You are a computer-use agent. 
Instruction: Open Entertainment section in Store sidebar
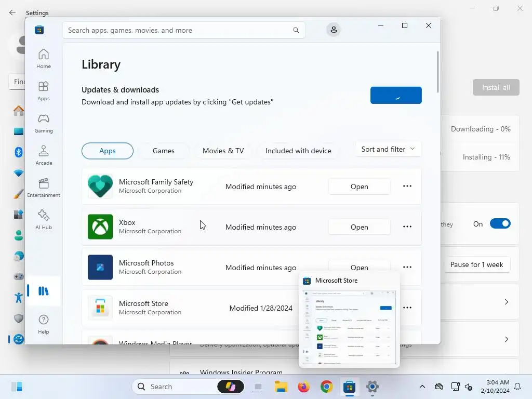pos(44,188)
